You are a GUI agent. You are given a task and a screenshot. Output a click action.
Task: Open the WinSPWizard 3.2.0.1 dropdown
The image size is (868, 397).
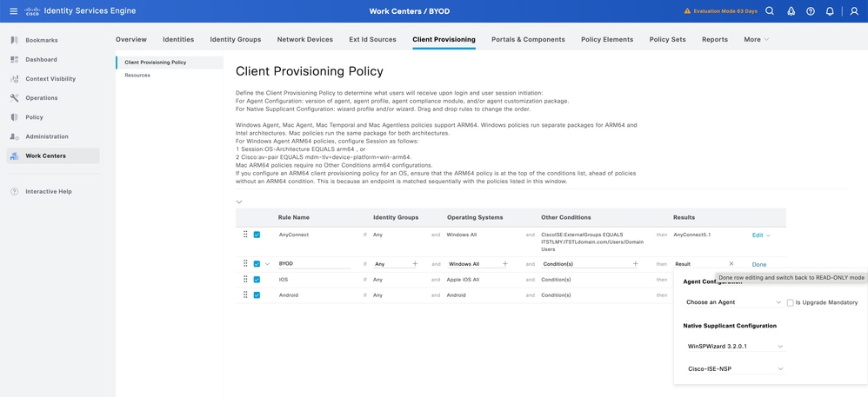point(736,346)
